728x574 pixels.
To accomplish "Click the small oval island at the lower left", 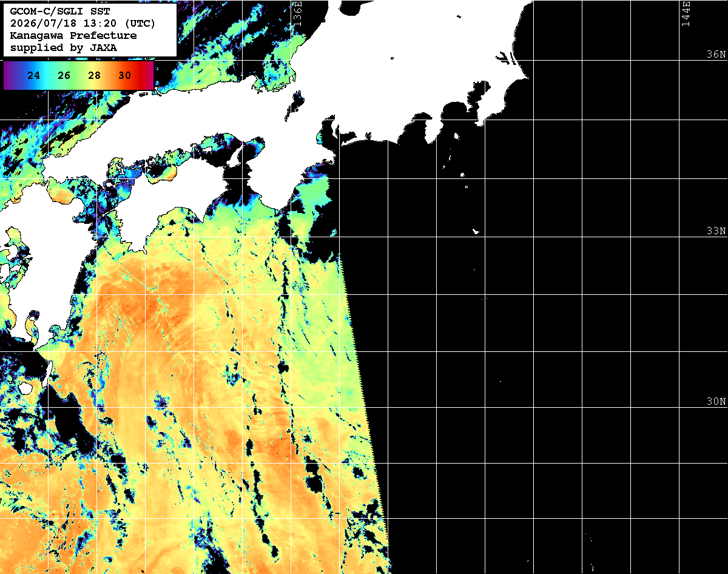I will click(26, 387).
